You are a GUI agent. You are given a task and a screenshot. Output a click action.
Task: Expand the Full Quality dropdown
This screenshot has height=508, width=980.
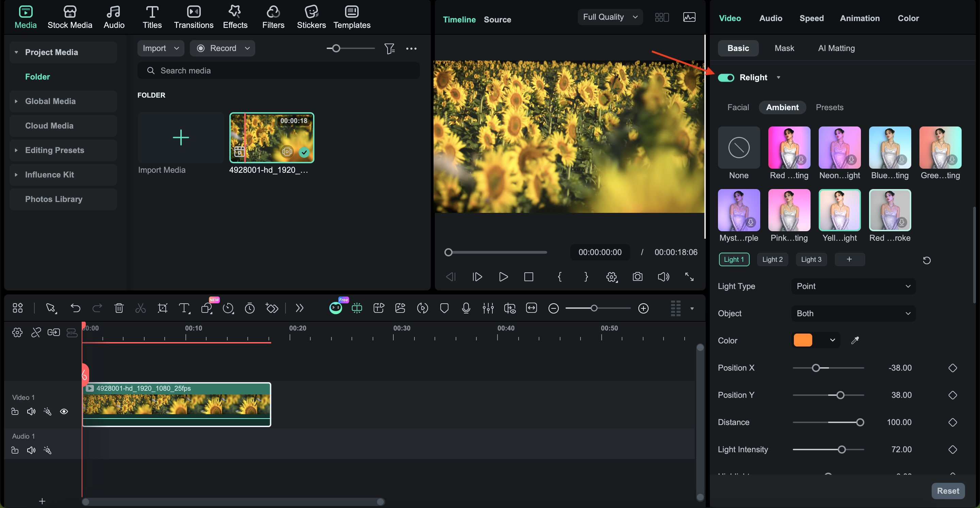(610, 17)
